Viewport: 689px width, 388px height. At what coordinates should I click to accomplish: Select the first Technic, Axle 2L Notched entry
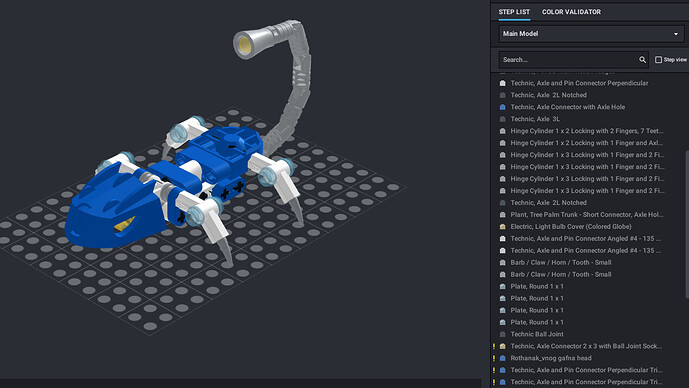(548, 95)
